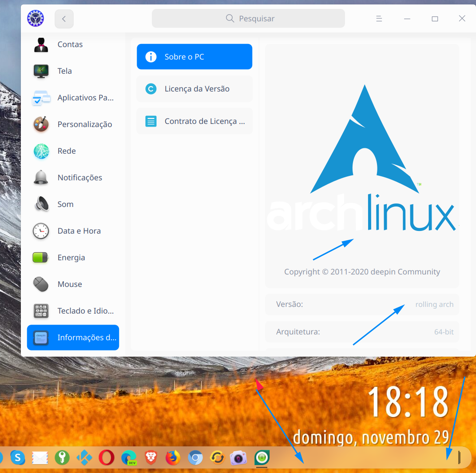
Task: Launch Kodi from the dock
Action: (x=84, y=457)
